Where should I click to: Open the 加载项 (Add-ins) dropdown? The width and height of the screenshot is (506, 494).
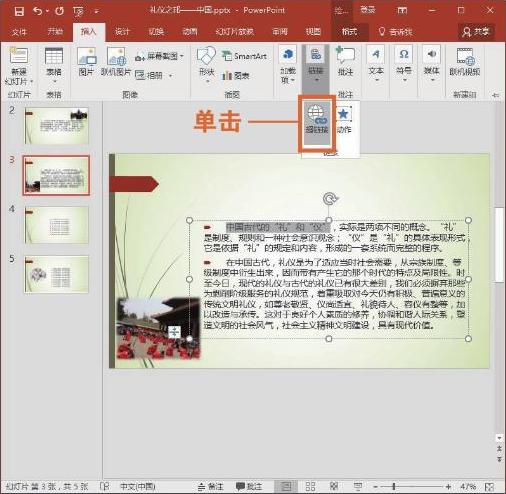pos(288,65)
